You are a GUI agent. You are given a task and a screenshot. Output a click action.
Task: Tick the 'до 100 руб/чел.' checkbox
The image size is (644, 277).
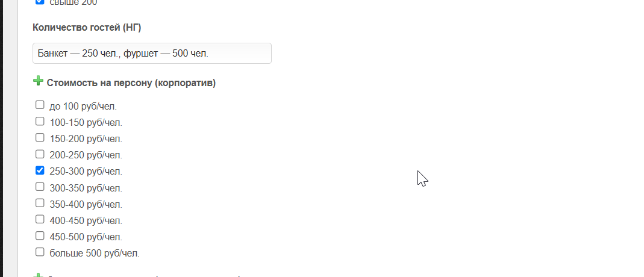(x=40, y=105)
